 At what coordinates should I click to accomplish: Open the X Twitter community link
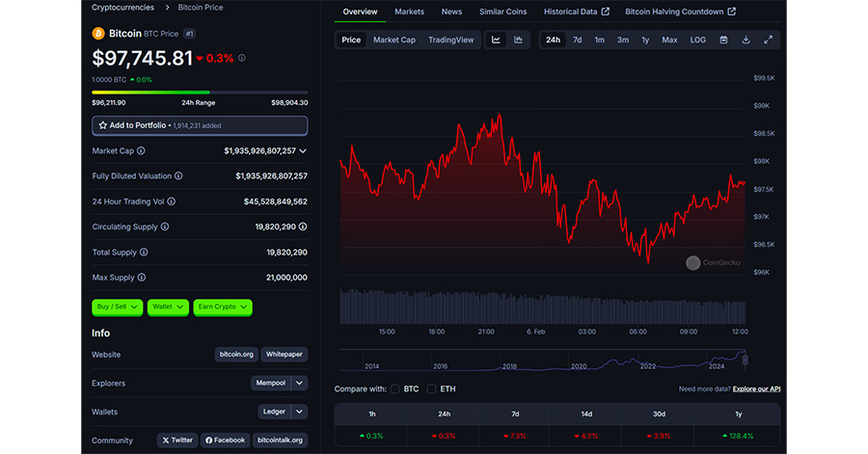[x=177, y=441]
